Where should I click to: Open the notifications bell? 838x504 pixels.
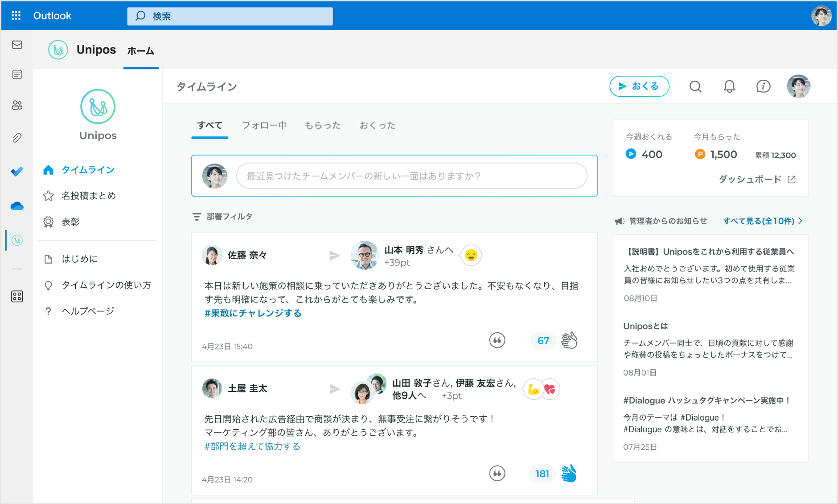pos(729,87)
